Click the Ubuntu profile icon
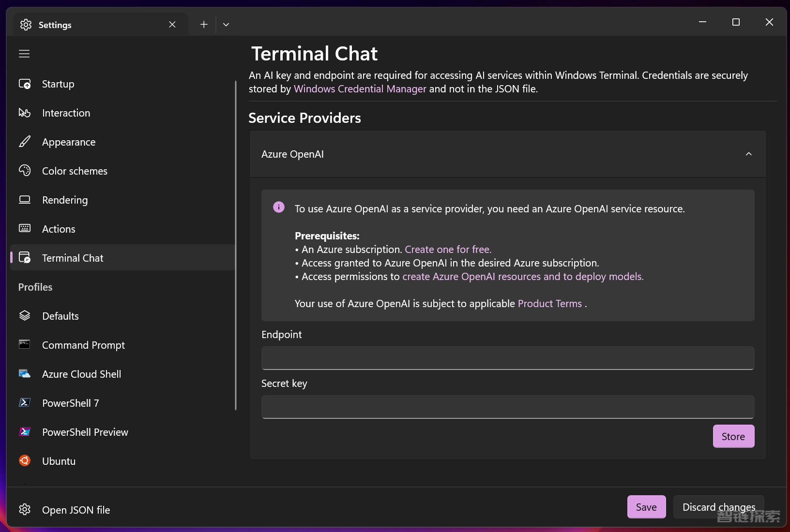 pos(25,460)
